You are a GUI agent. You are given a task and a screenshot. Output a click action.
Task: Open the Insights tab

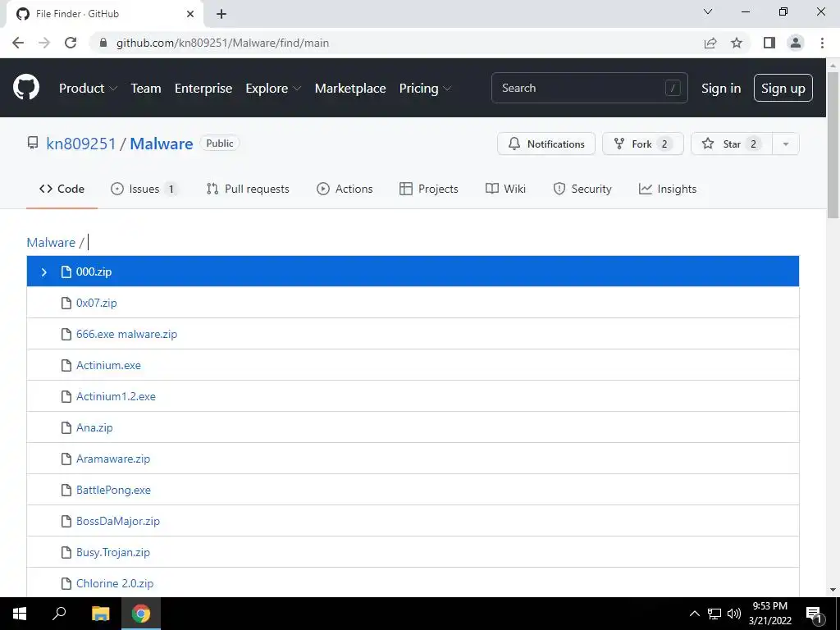coord(668,189)
